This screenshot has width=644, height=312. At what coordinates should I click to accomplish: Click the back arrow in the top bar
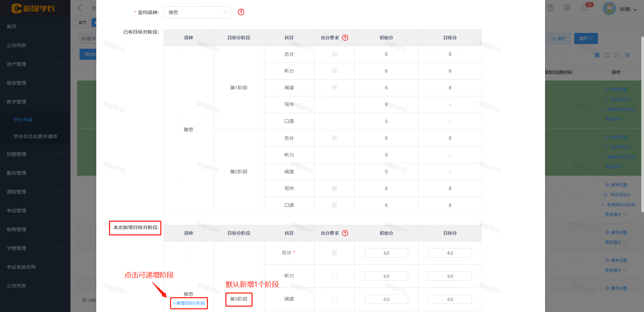tap(80, 8)
